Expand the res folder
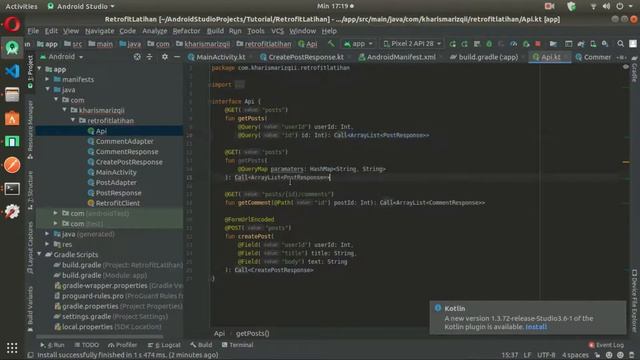Screen dimensions: 640x360 click(x=47, y=244)
